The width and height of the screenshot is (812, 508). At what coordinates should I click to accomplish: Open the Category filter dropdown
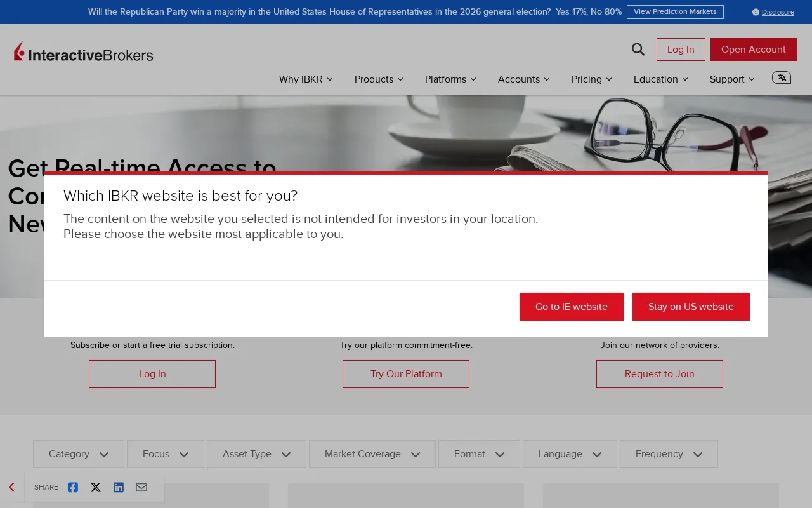tap(79, 454)
